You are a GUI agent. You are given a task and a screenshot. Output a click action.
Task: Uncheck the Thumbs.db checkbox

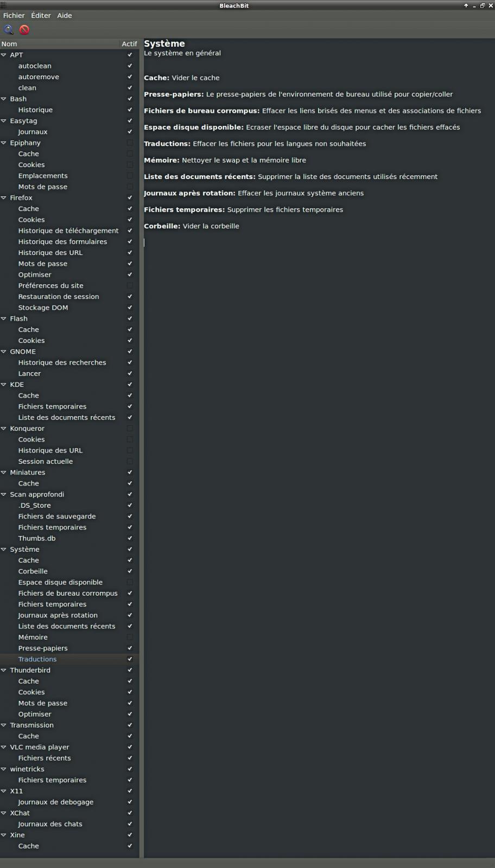(x=130, y=538)
